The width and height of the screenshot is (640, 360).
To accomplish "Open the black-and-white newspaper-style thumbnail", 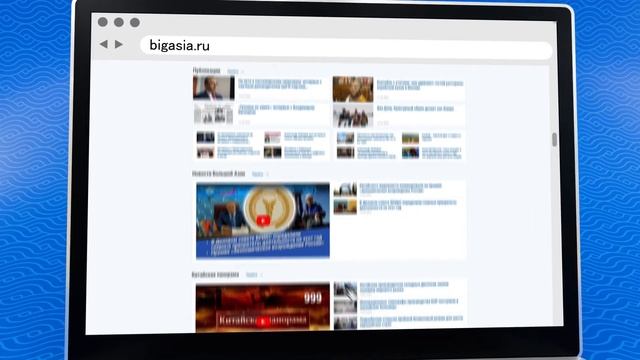I will coord(214,113).
